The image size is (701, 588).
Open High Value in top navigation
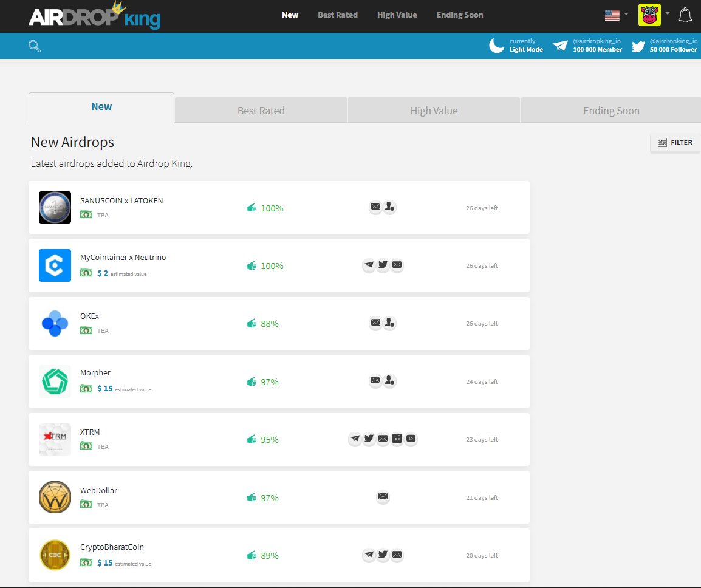pos(397,15)
